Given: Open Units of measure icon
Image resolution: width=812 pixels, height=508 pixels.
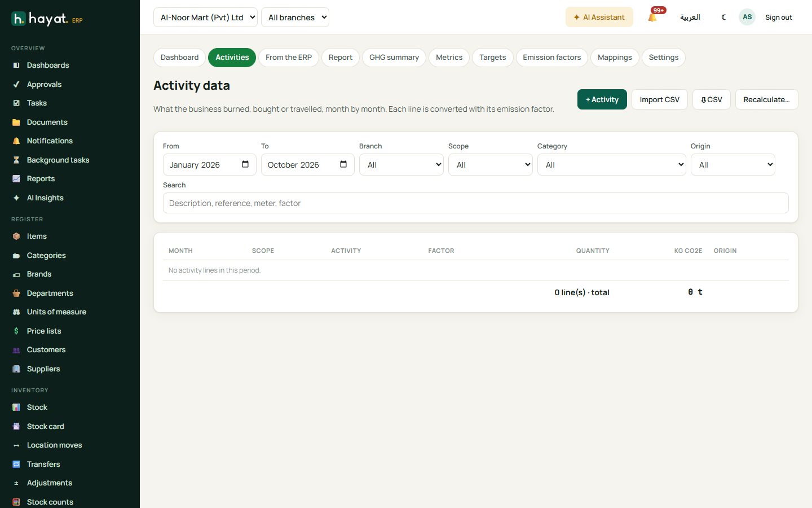Looking at the screenshot, I should coord(16,312).
